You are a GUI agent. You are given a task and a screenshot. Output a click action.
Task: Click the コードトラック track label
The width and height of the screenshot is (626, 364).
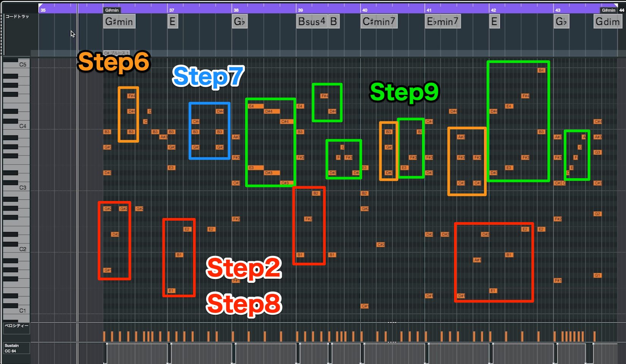click(17, 17)
